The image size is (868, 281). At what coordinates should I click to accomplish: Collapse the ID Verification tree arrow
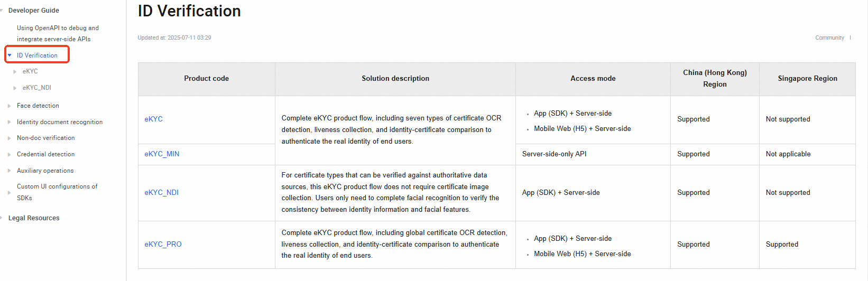point(10,55)
